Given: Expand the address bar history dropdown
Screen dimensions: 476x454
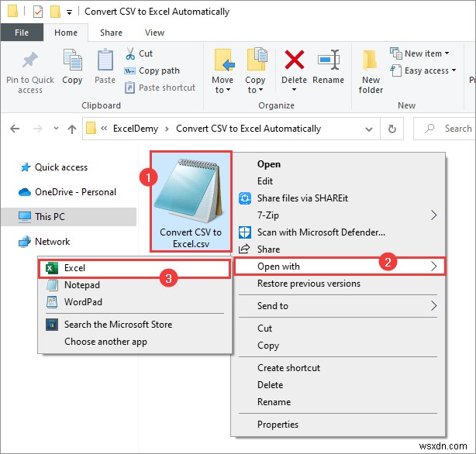Looking at the screenshot, I should (x=369, y=129).
